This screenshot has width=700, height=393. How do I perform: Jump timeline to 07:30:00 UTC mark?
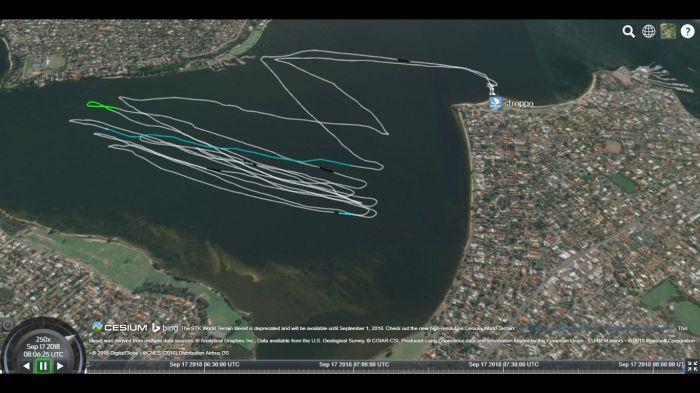pos(504,364)
